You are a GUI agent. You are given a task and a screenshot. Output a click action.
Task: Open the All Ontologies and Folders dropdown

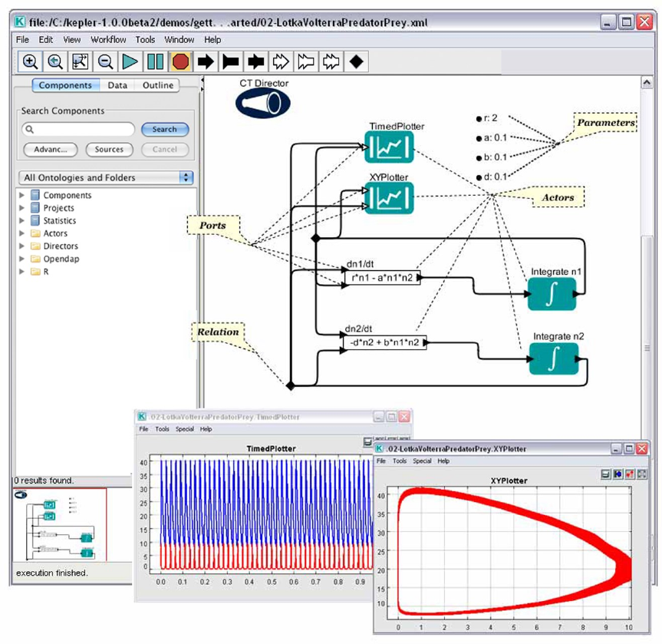click(x=106, y=177)
